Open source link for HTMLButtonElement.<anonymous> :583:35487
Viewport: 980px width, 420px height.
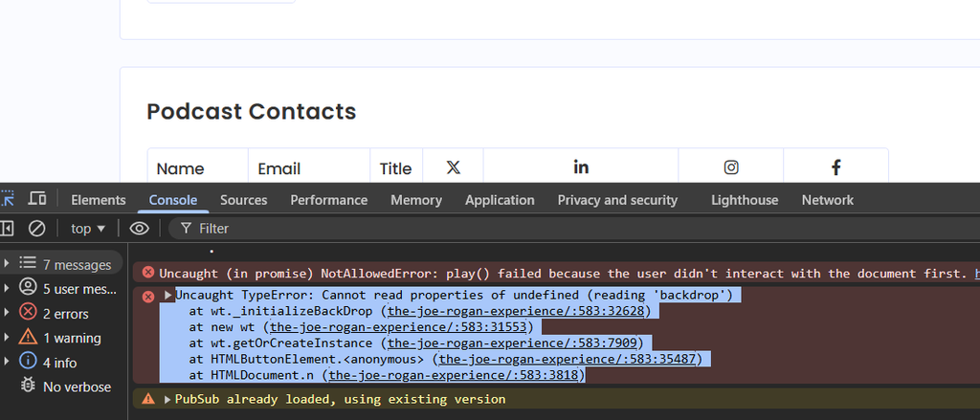[568, 359]
